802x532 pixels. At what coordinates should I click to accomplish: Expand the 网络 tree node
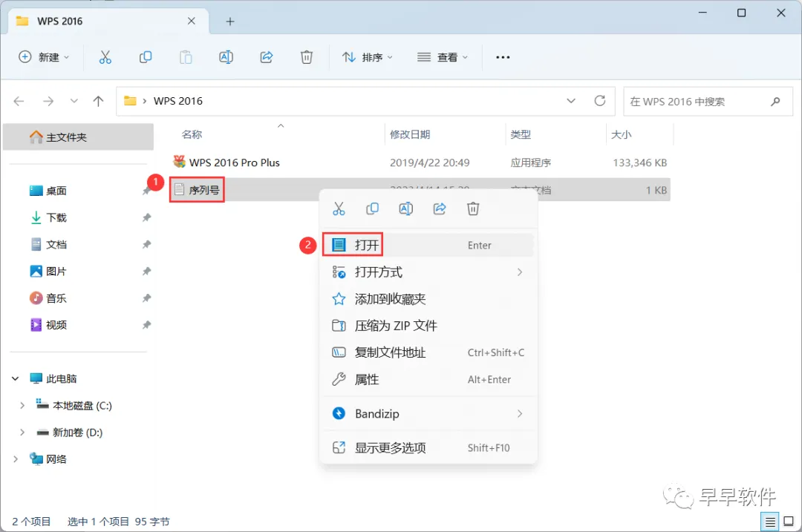point(16,459)
